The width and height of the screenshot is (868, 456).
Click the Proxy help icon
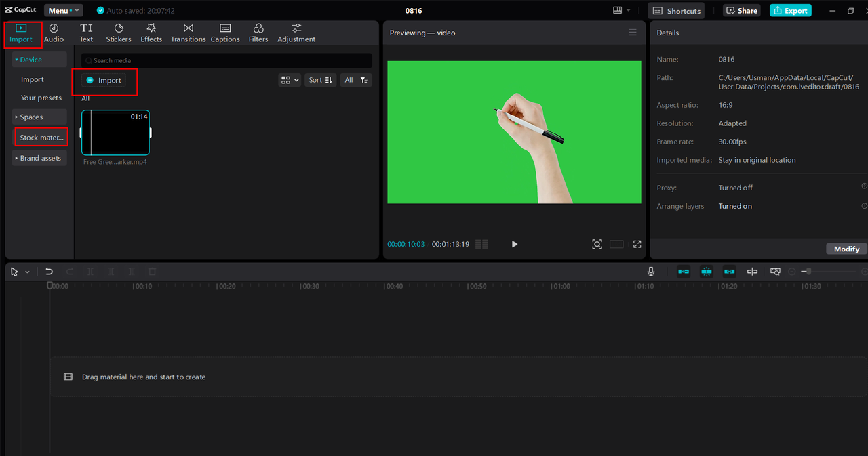(864, 186)
